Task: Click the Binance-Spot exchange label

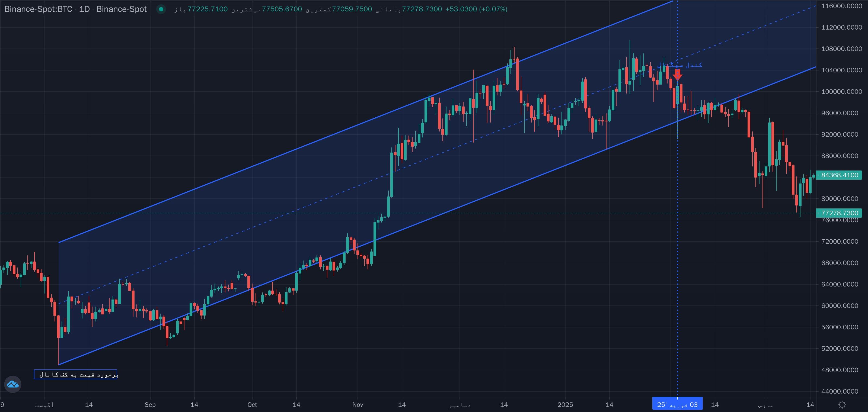Action: 122,9
